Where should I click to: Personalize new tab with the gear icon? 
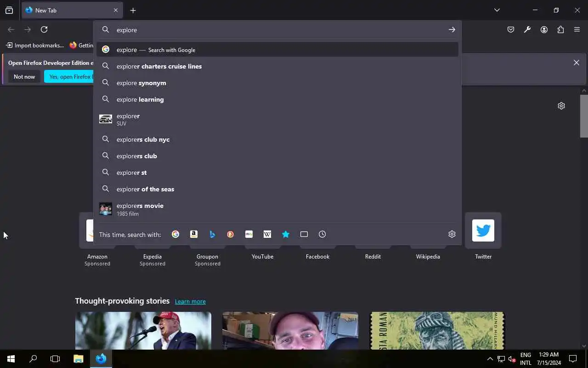561,106
